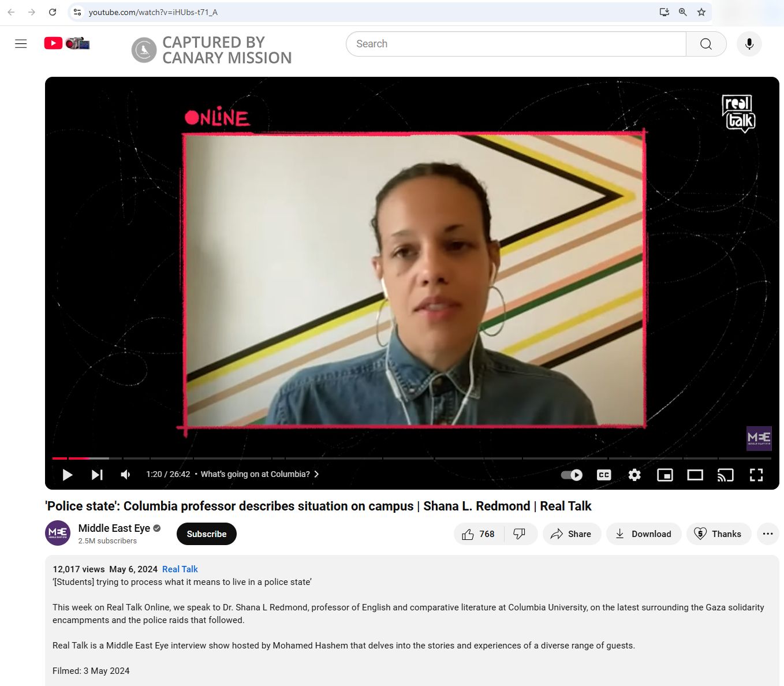The width and height of the screenshot is (784, 686).
Task: Like the video
Action: (479, 534)
